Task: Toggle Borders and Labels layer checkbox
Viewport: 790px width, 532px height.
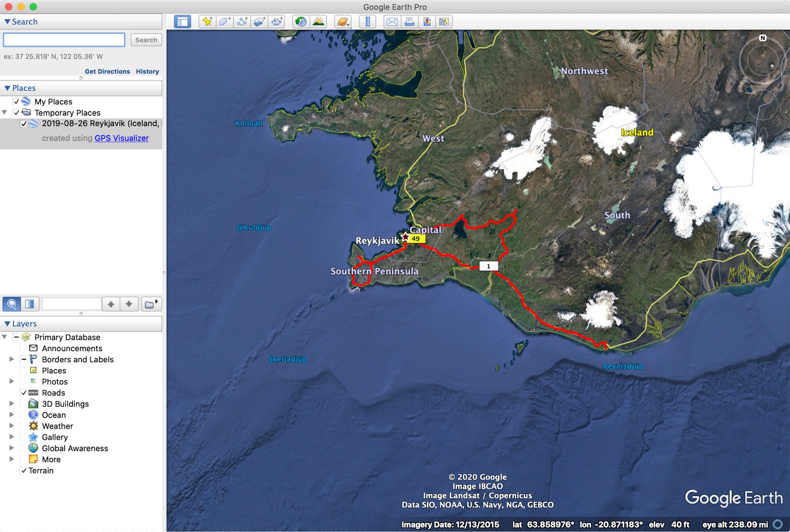Action: point(24,359)
